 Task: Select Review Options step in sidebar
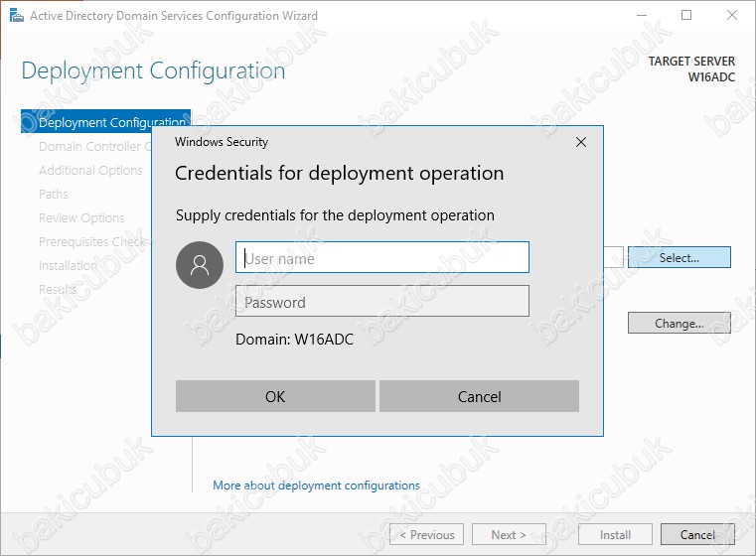click(81, 217)
